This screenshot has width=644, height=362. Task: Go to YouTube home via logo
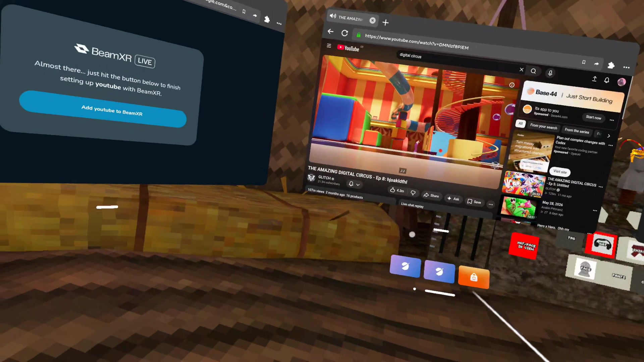click(348, 48)
